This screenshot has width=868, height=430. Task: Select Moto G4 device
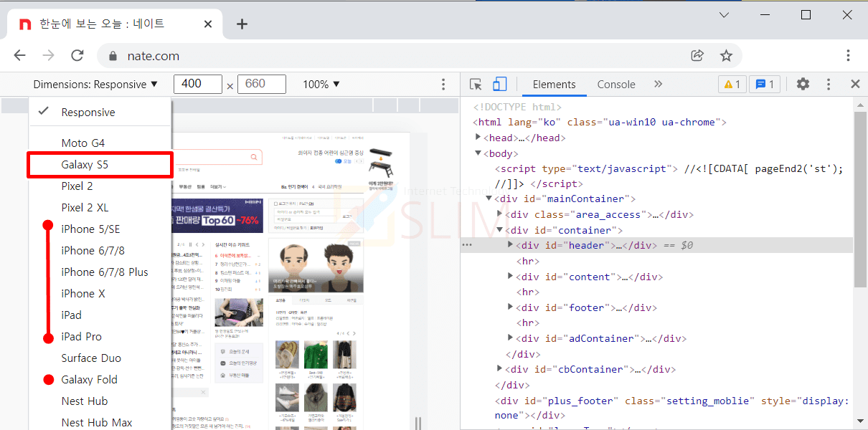100,143
